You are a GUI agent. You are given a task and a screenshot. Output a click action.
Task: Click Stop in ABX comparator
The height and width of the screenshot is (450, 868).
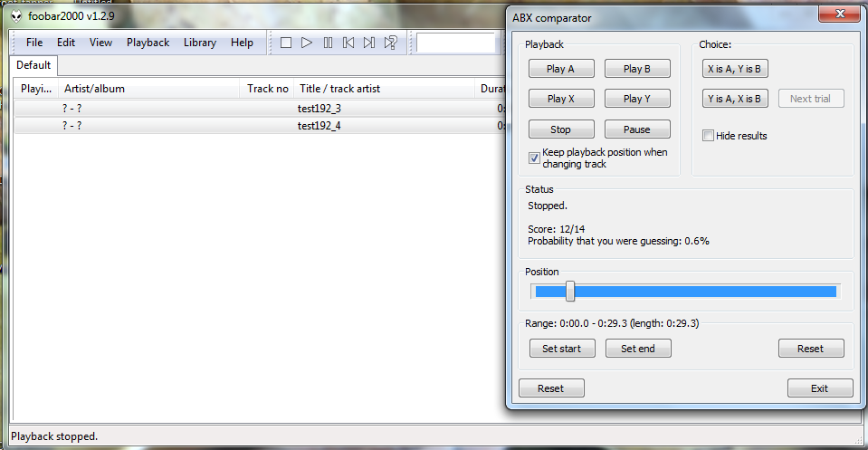pyautogui.click(x=561, y=129)
